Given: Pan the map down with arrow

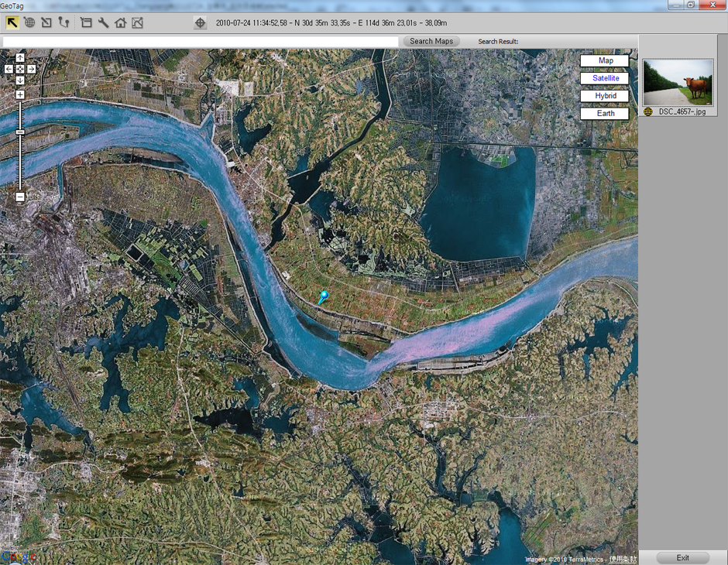Looking at the screenshot, I should click(x=20, y=80).
